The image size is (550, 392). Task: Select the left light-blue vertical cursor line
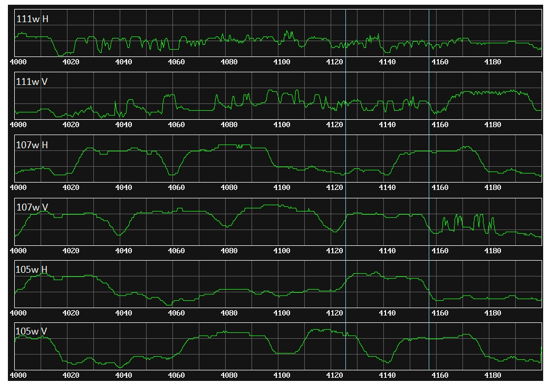[x=345, y=189]
